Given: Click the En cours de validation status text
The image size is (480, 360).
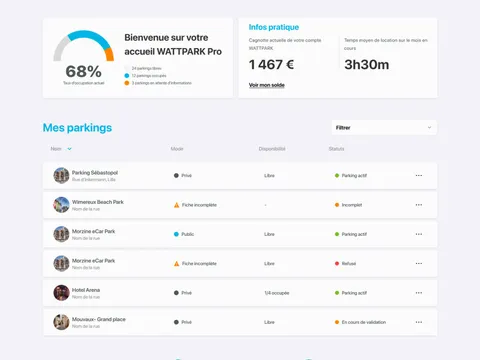Looking at the screenshot, I should click(364, 322).
